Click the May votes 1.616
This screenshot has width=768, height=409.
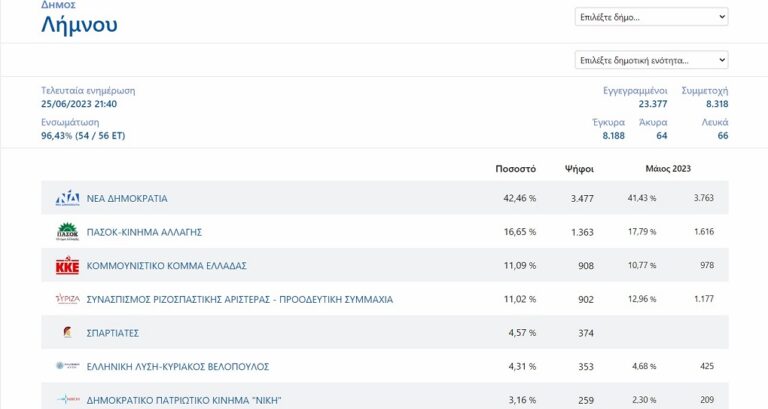point(704,231)
